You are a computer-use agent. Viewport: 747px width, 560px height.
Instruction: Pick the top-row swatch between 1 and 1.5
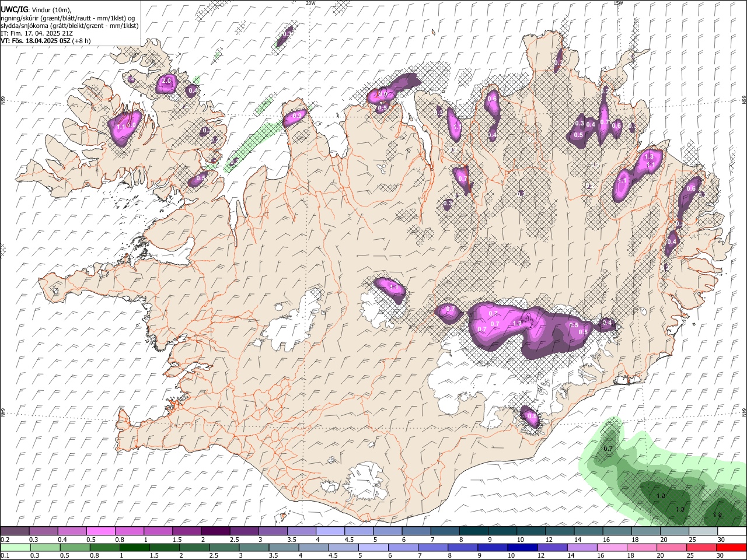click(158, 531)
